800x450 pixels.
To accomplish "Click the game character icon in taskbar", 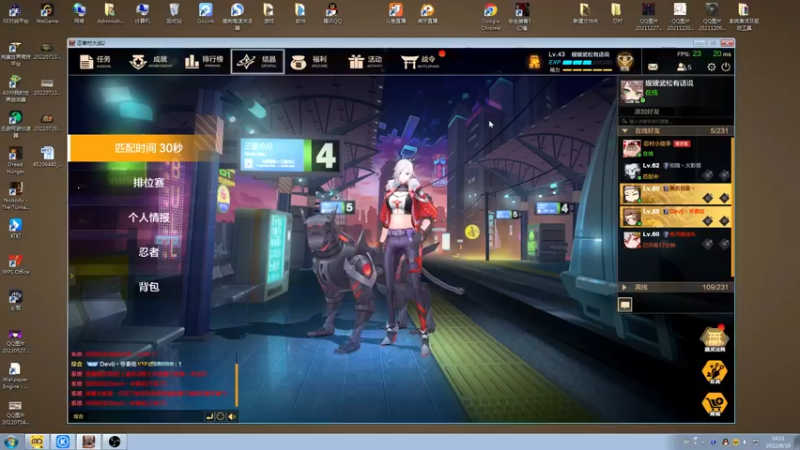I will point(89,441).
